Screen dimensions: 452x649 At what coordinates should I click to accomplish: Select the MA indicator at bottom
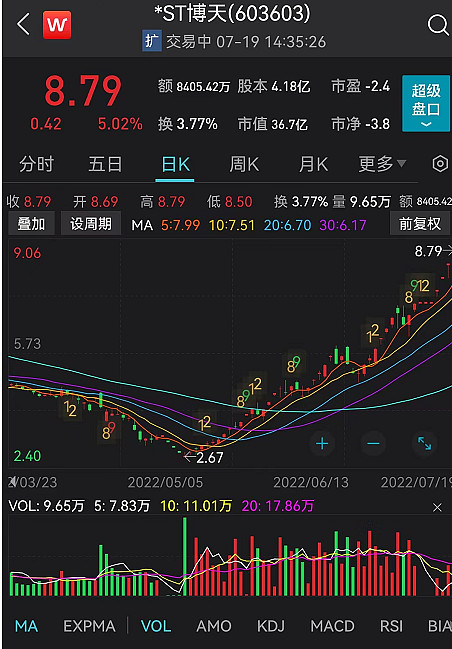pyautogui.click(x=26, y=626)
